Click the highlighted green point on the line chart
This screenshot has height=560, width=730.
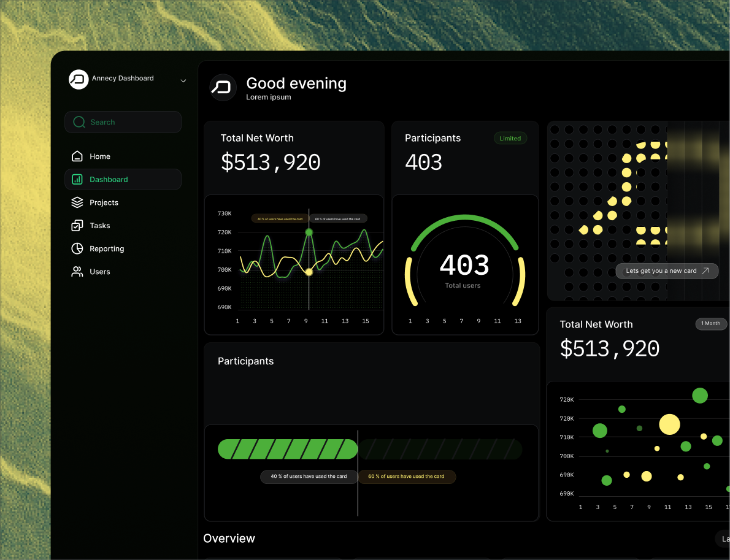(309, 232)
